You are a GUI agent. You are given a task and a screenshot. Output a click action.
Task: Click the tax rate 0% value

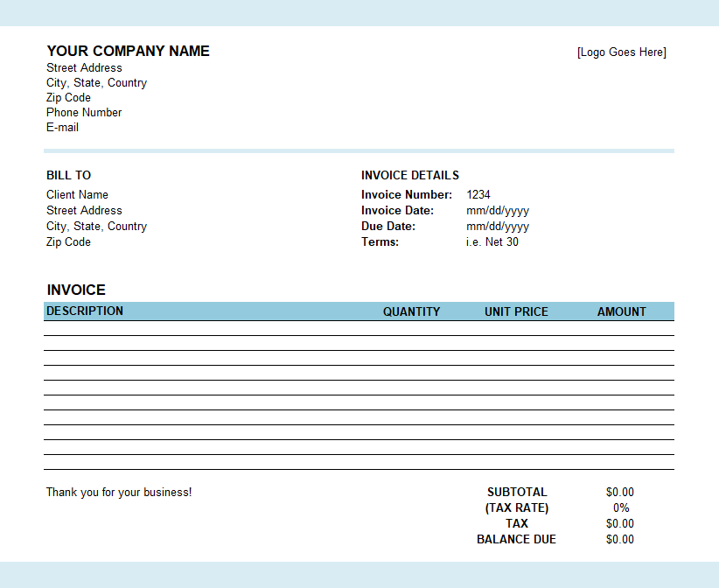pos(621,507)
